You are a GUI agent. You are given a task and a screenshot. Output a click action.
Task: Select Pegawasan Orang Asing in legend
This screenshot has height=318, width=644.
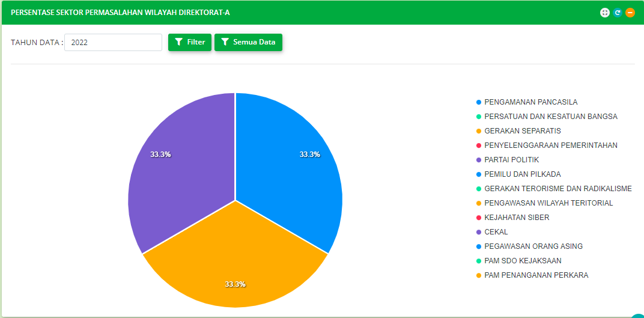click(533, 246)
